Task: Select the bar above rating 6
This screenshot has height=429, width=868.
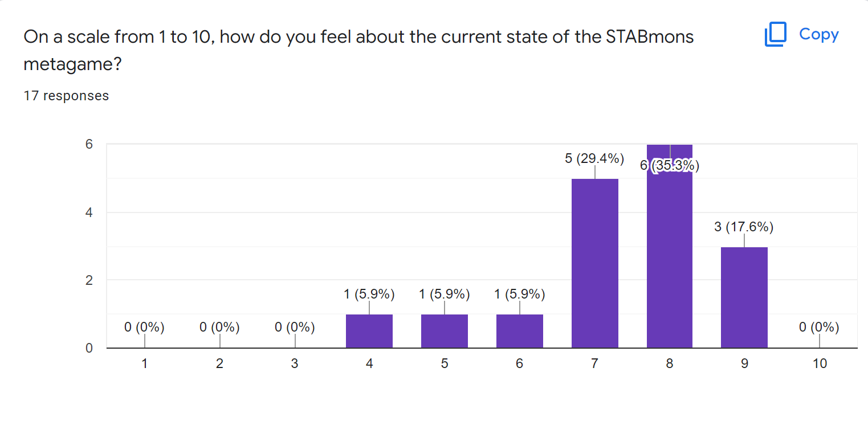Action: pos(519,331)
